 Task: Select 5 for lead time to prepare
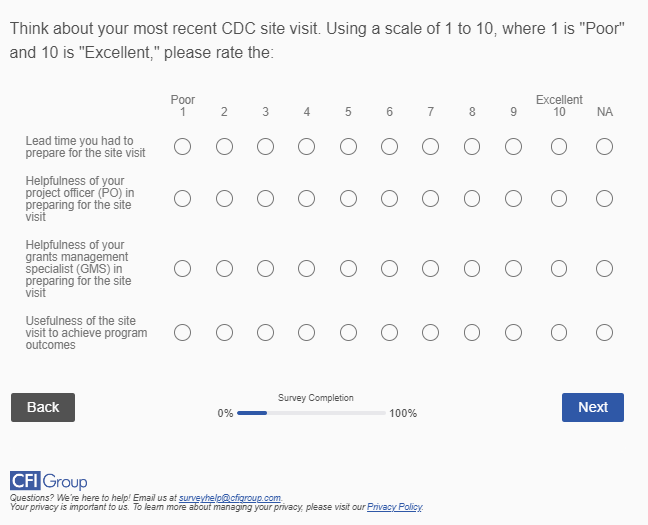click(x=348, y=147)
